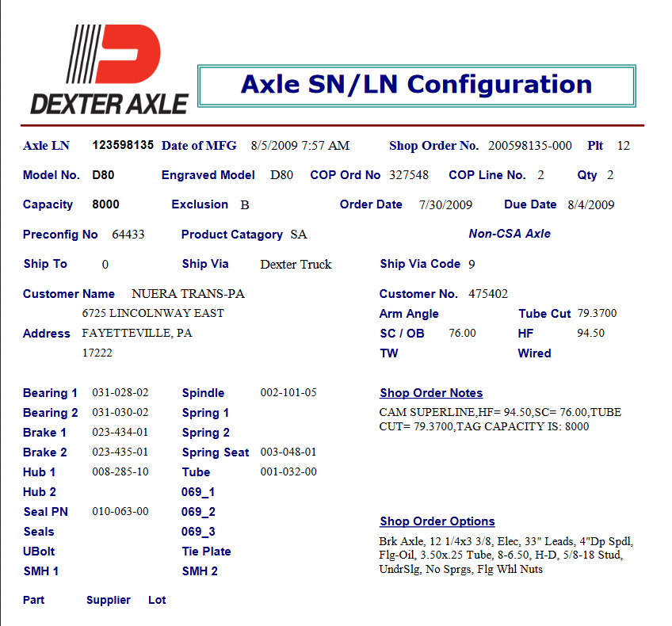Click the Supplier column header
The image size is (672, 626).
pos(109,600)
